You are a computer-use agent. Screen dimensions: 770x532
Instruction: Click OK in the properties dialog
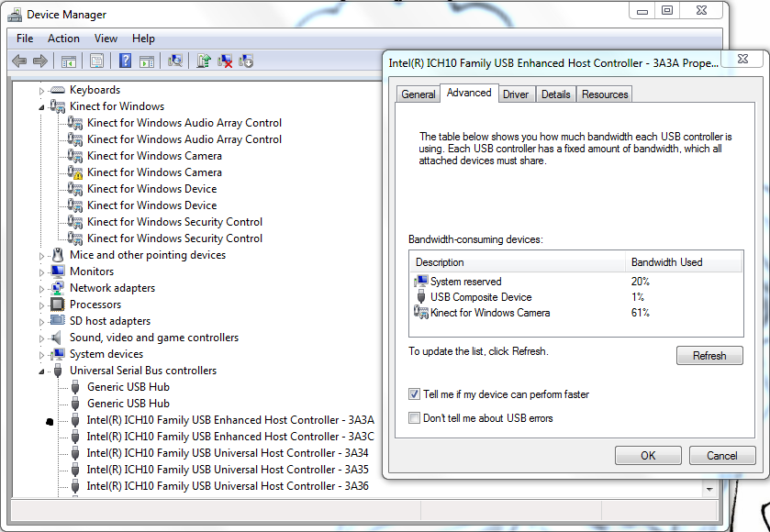coord(648,456)
